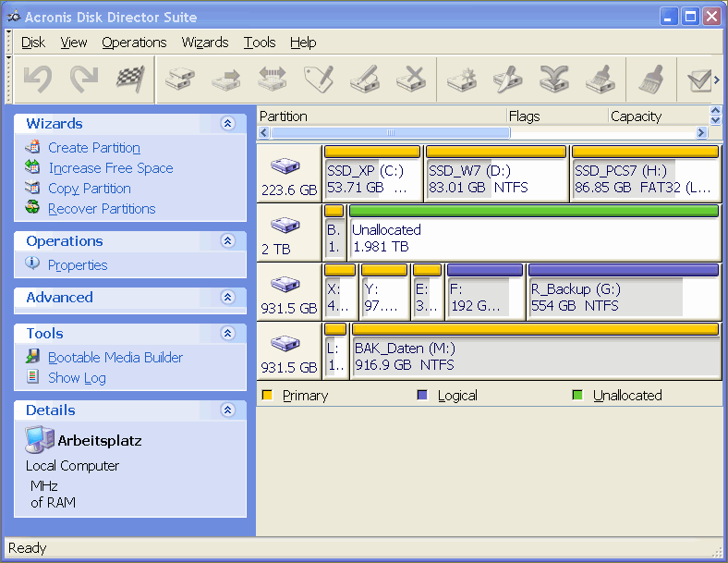Click the Merge partitions toolbar icon
The height and width of the screenshot is (563, 728).
(x=554, y=79)
